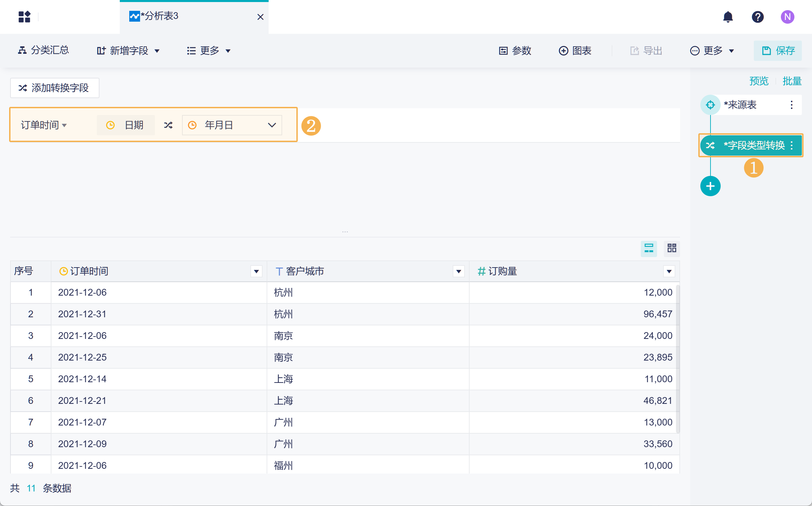Switch to grid layout view toggle

pos(672,249)
